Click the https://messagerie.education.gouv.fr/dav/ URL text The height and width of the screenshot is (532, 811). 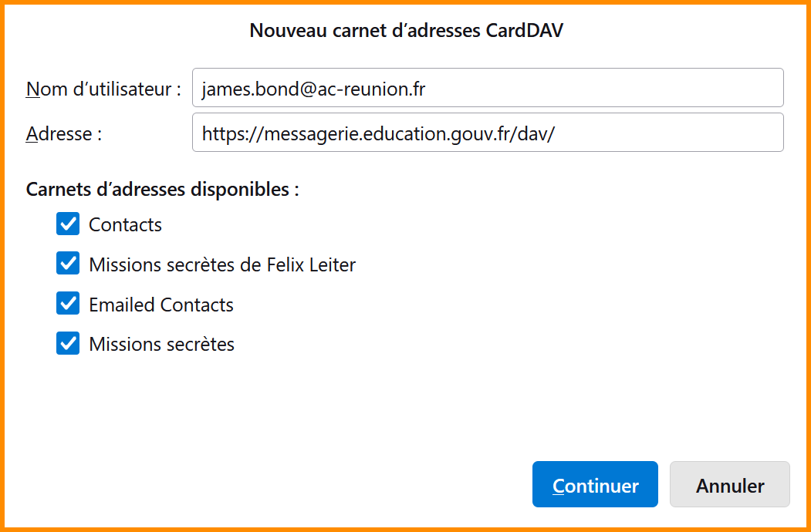point(378,133)
